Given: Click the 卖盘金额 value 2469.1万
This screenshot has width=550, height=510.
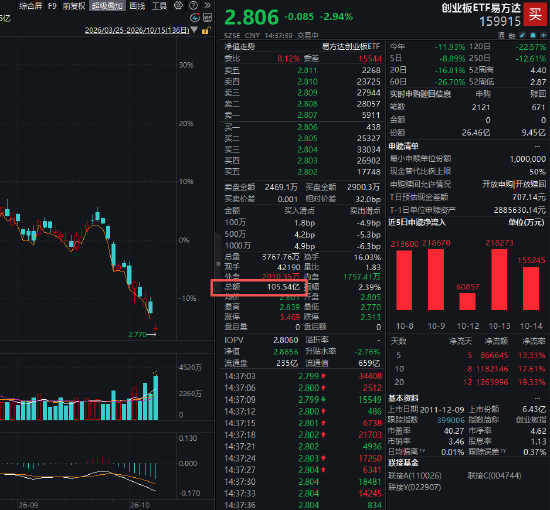Looking at the screenshot, I should tap(281, 187).
